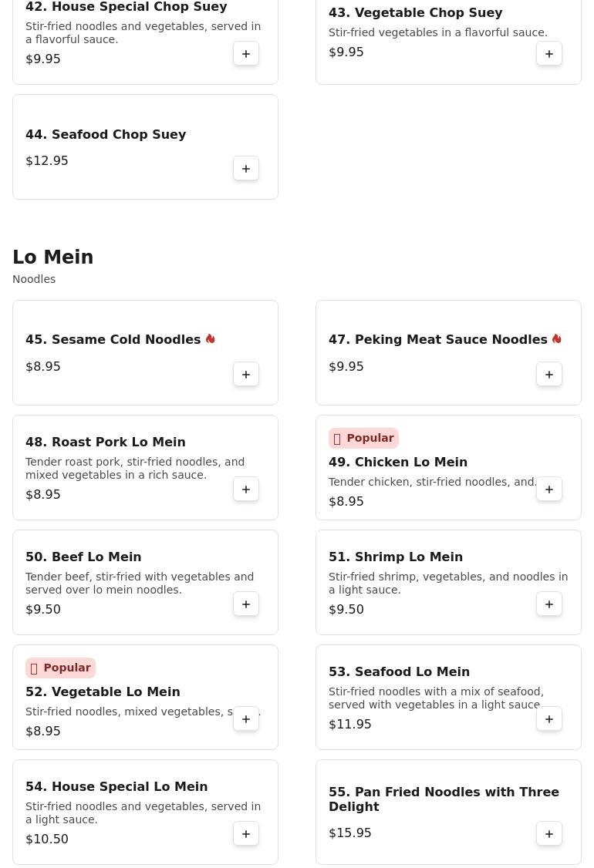Open the 52. Vegetable Lo Mein item title
This screenshot has height=868, width=594.
point(103,691)
